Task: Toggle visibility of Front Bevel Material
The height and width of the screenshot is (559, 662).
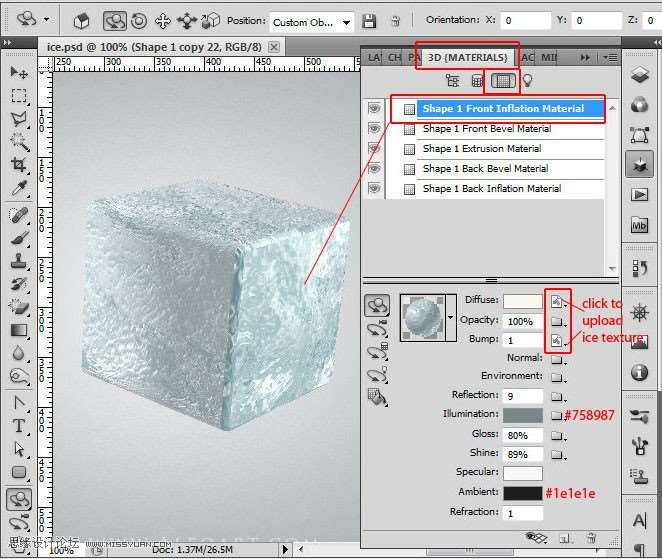Action: coord(374,128)
